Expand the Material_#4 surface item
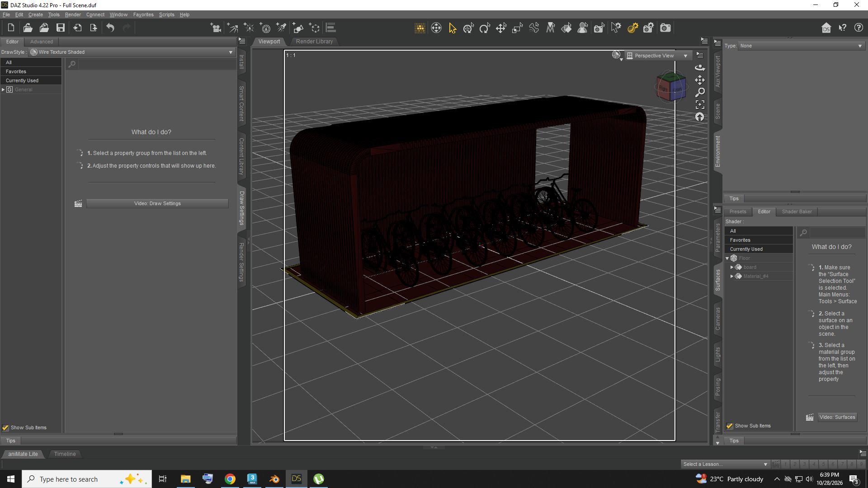This screenshot has width=868, height=488. point(732,276)
